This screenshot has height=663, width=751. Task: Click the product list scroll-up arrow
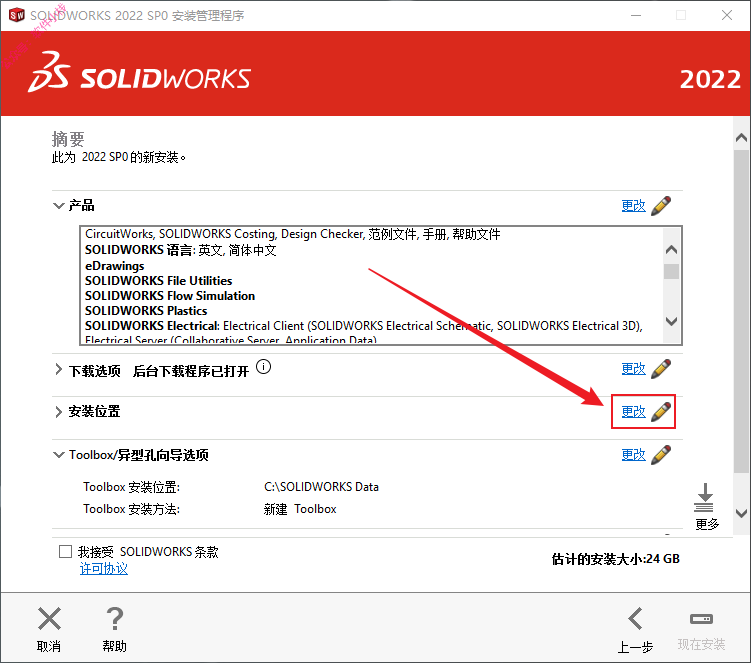click(x=671, y=250)
